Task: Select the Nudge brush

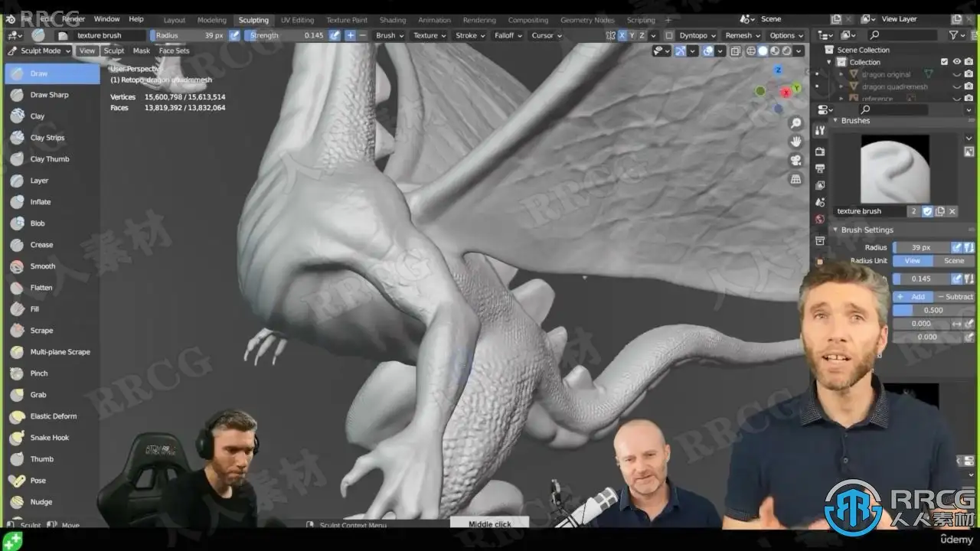Action: tap(52, 502)
